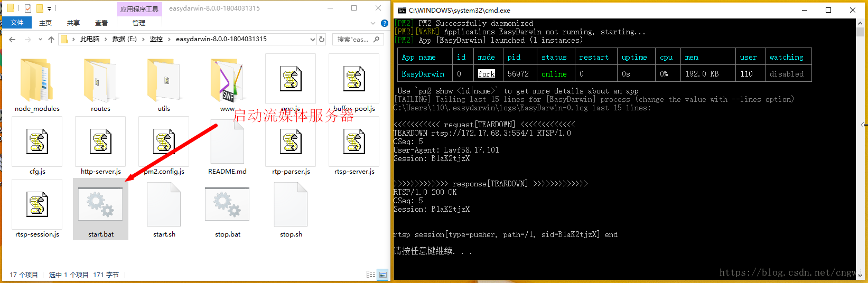Select the README.md document icon
The image size is (868, 283).
pyautogui.click(x=227, y=141)
